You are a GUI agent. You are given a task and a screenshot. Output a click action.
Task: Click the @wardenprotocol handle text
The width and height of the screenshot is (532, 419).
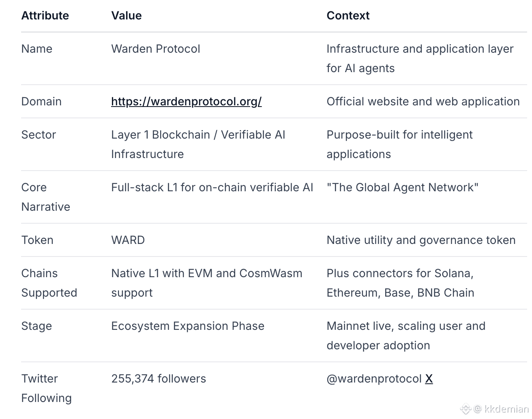(374, 378)
